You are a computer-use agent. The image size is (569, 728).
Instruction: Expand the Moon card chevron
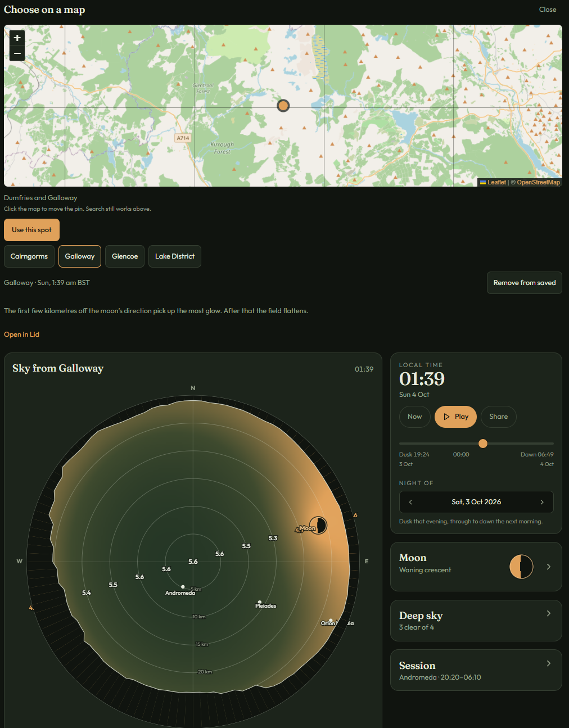coord(549,567)
